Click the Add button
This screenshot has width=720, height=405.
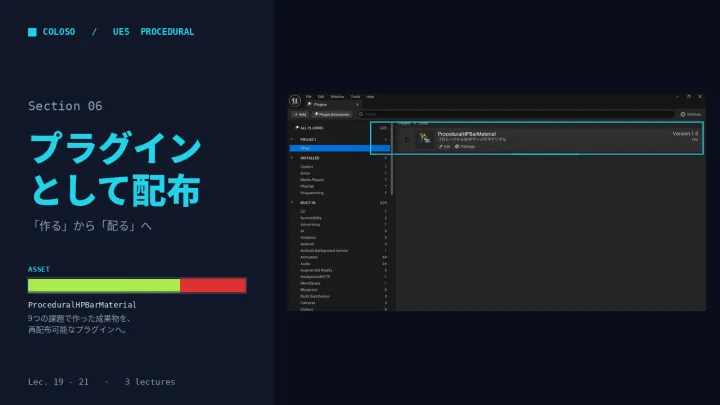click(300, 114)
